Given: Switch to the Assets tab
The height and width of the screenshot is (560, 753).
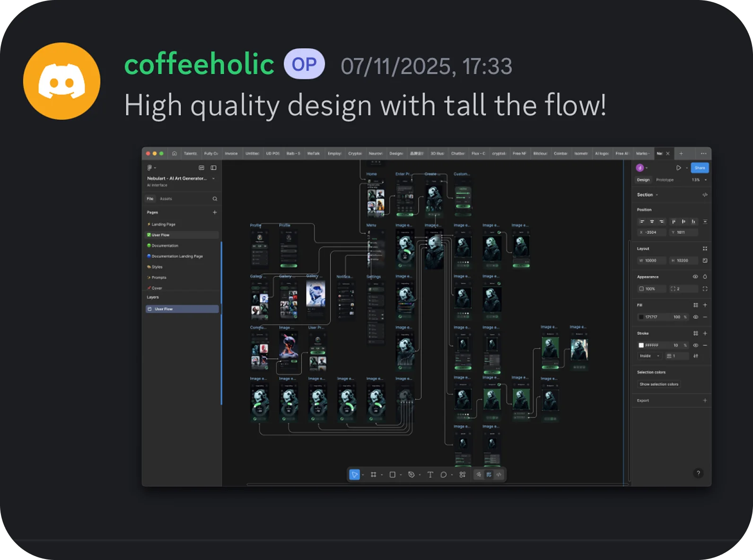Looking at the screenshot, I should tap(166, 199).
